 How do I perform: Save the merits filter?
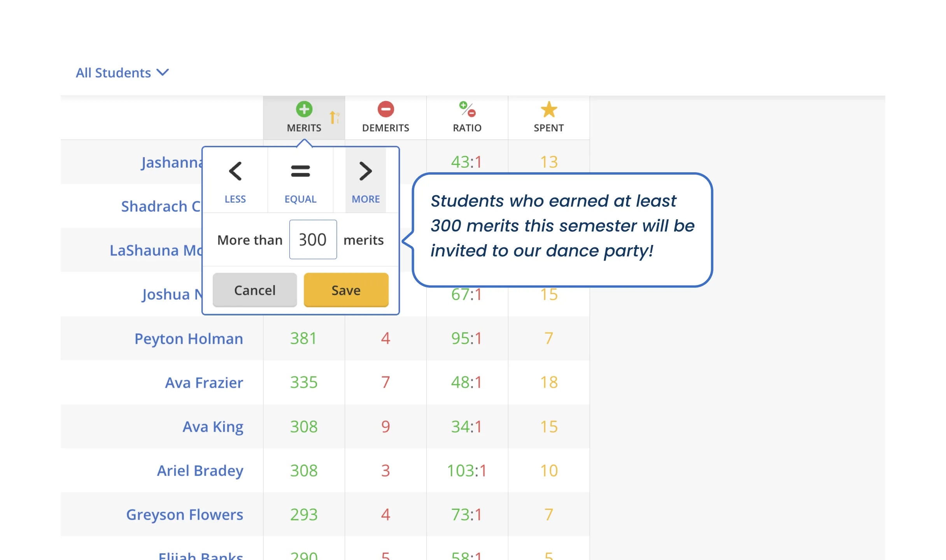pos(346,290)
